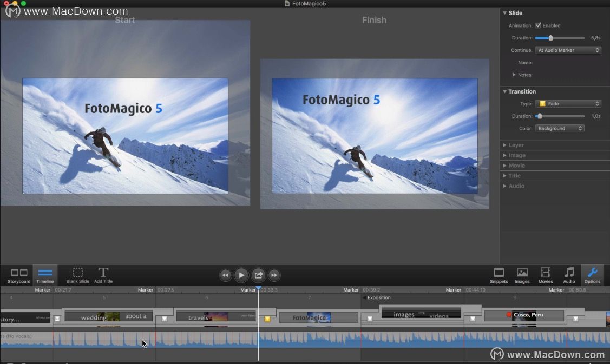Select the images videos slide in timeline

point(421,313)
